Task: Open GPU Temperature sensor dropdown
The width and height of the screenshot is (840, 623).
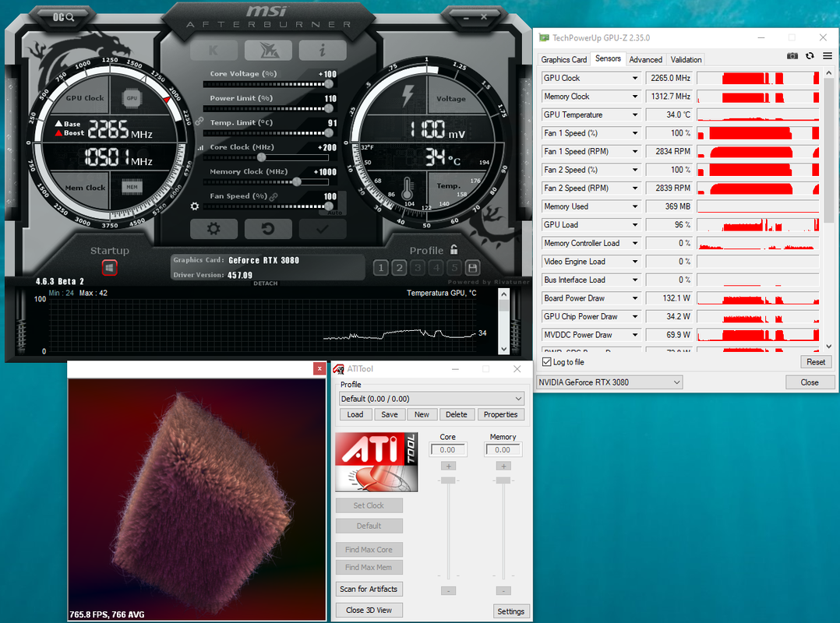Action: [x=635, y=114]
